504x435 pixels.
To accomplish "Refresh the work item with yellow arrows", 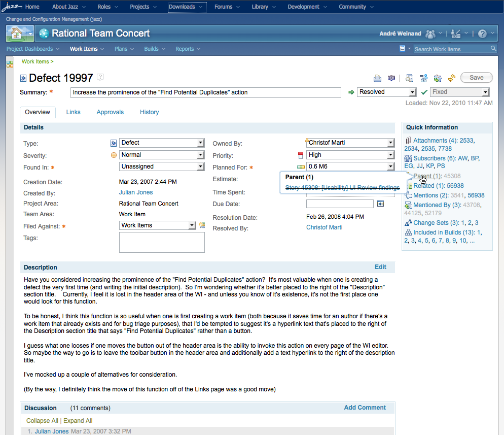I will (452, 78).
